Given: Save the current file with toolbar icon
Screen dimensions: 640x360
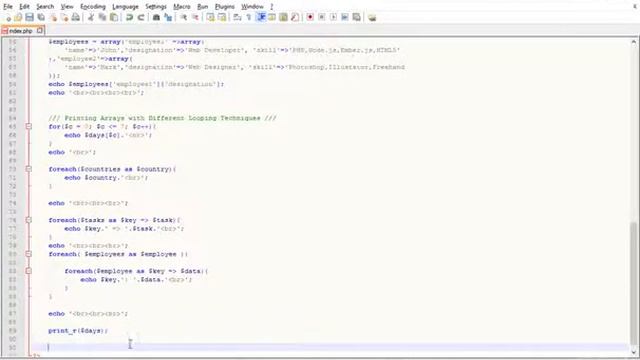Looking at the screenshot, I should click(29, 17).
